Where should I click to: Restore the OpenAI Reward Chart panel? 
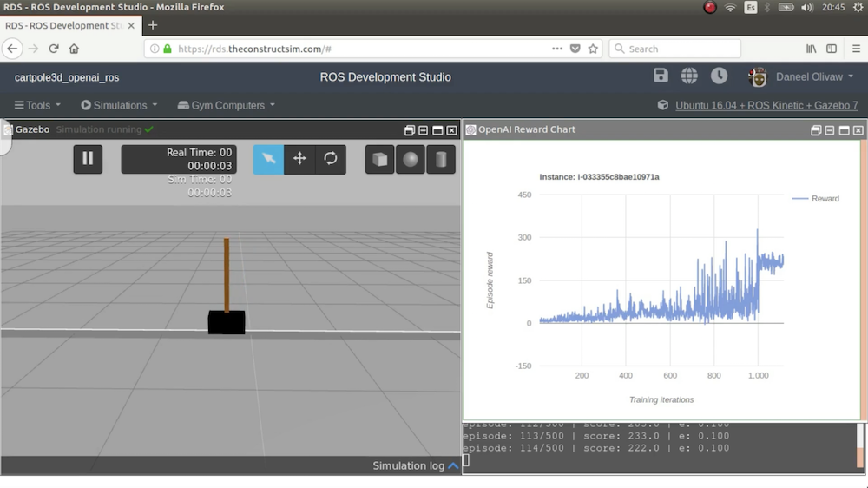pyautogui.click(x=815, y=130)
